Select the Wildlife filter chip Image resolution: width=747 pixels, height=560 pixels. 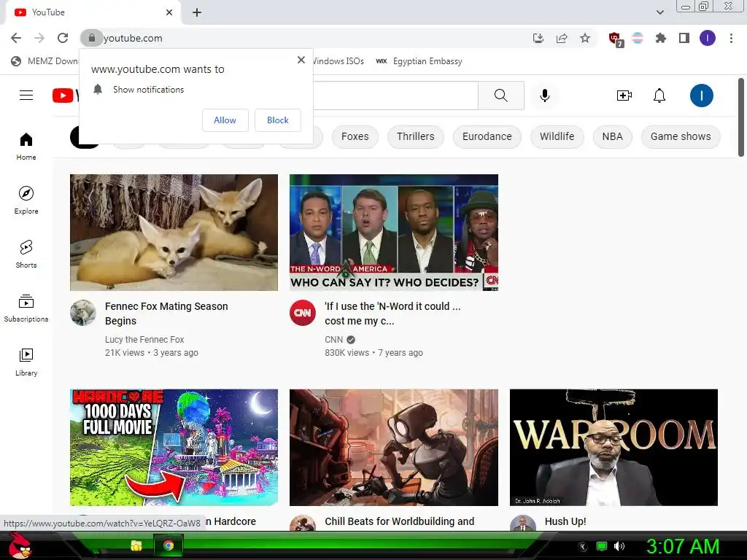tap(557, 136)
